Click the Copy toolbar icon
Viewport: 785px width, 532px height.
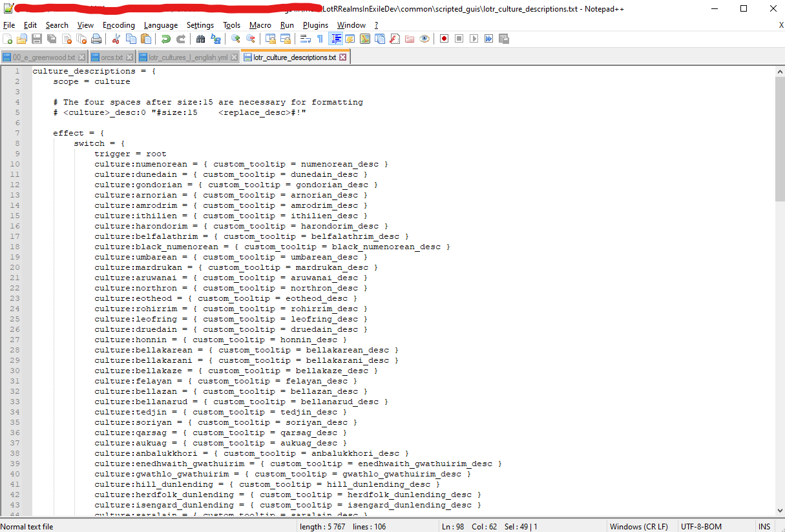[x=131, y=39]
